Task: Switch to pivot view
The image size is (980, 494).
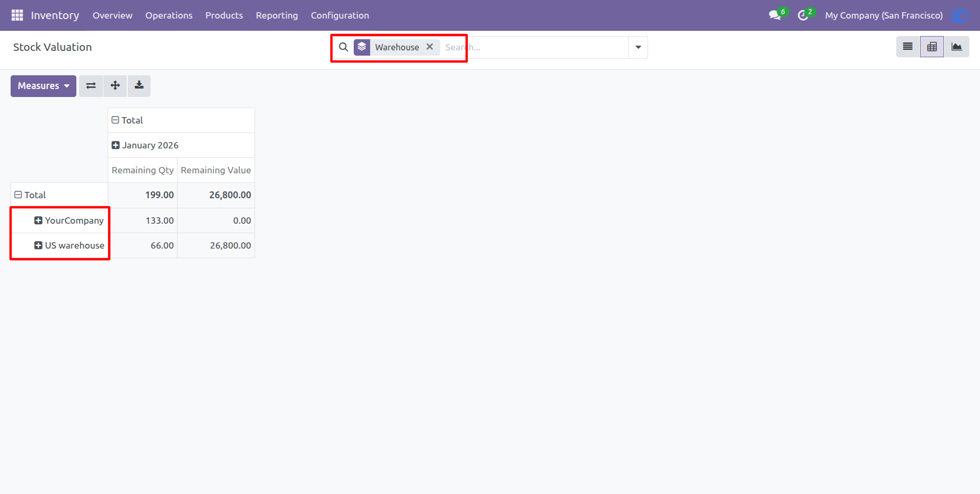Action: [x=932, y=47]
